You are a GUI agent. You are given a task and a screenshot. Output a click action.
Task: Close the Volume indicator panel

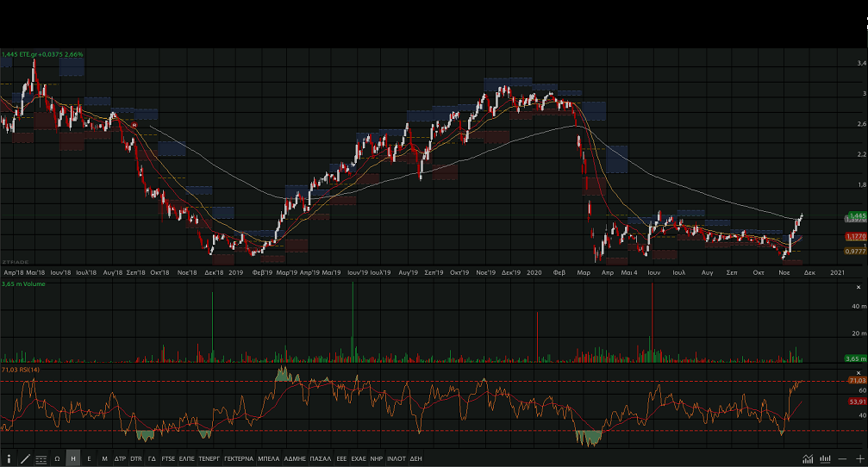[x=857, y=286]
